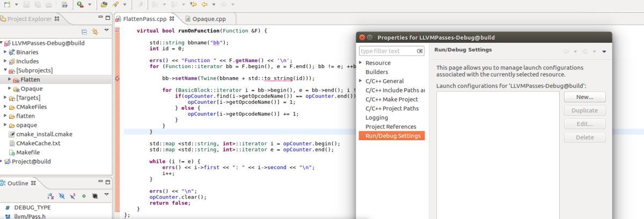Toggle Link with Editor in Project Explorer
Viewport: 644px width, 219px height.
95,32
